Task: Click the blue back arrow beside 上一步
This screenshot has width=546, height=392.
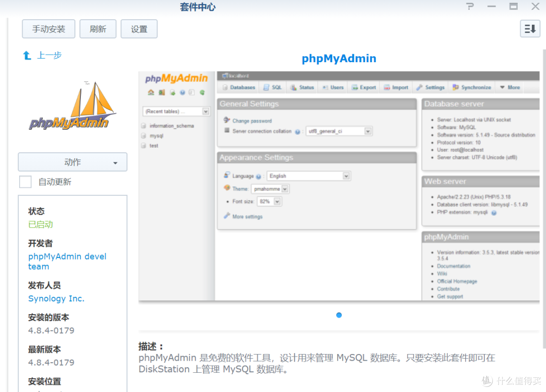Action: tap(27, 55)
